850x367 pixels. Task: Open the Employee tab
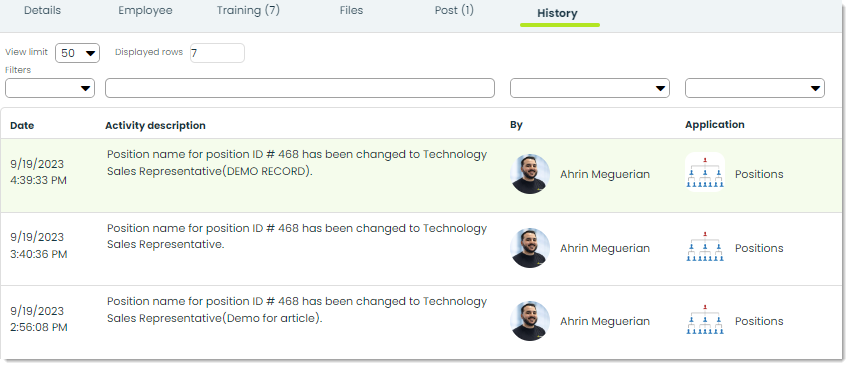pyautogui.click(x=145, y=10)
